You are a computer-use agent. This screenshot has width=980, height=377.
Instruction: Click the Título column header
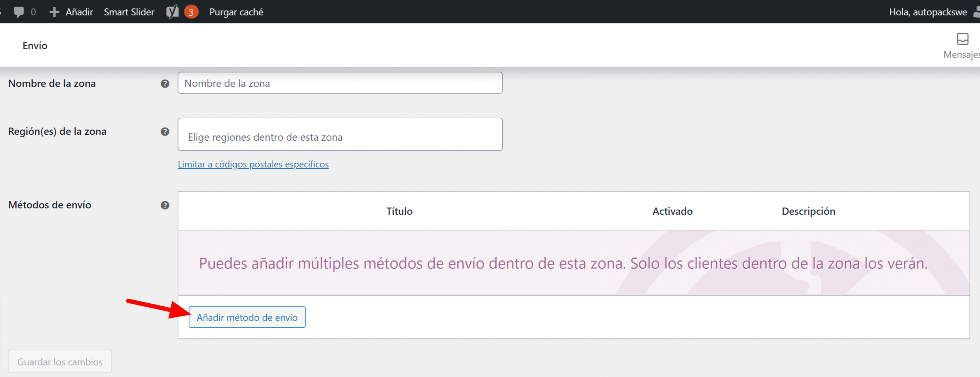(x=399, y=211)
